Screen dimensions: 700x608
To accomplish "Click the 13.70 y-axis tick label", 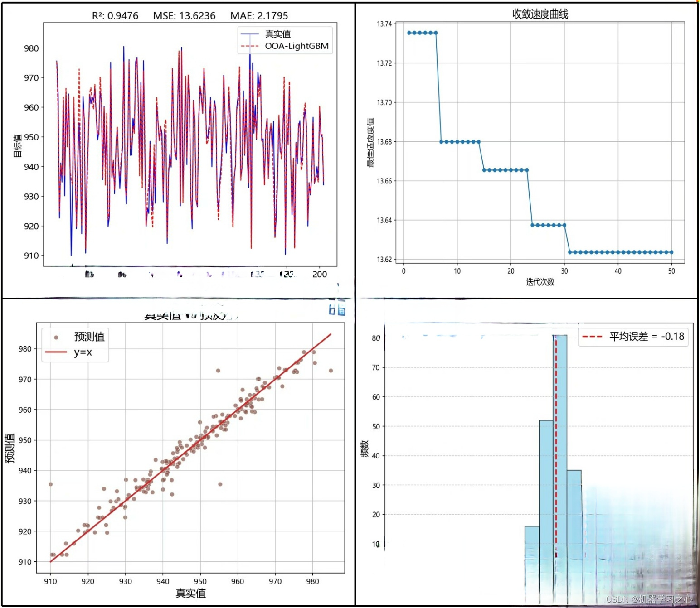I will pyautogui.click(x=384, y=102).
